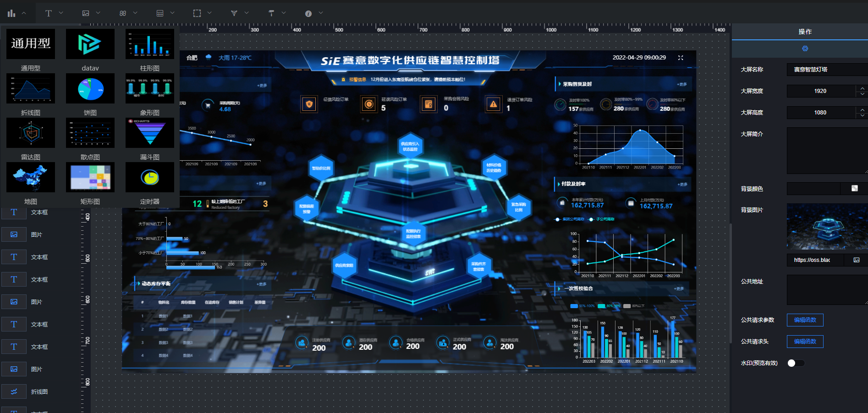The width and height of the screenshot is (868, 413).
Task: Click the shield icon beside 征信风险订单
Action: (309, 104)
